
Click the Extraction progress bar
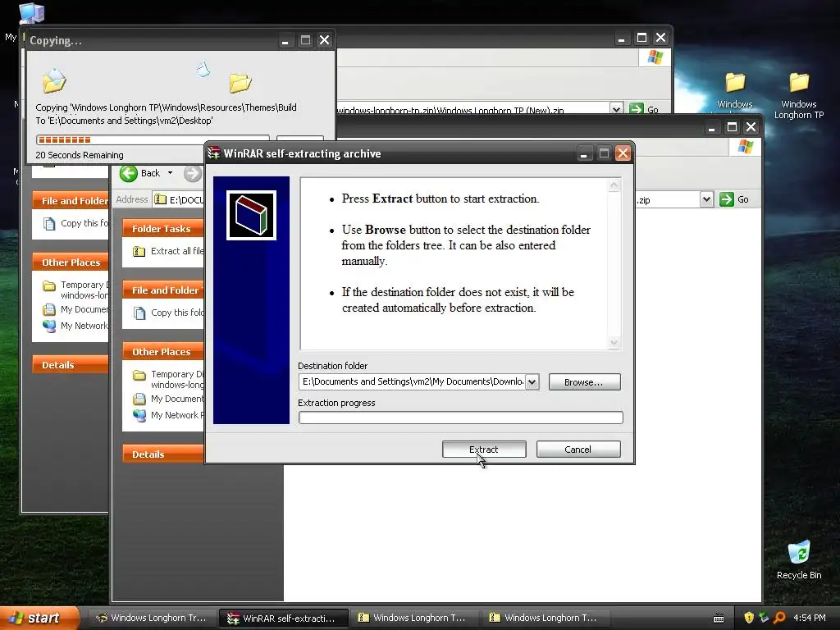pyautogui.click(x=461, y=418)
